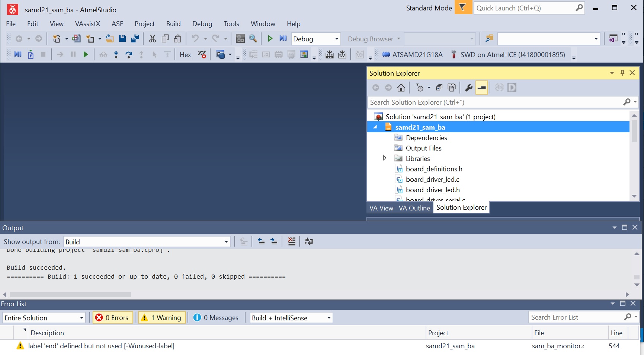Select the Output Files node
This screenshot has width=644, height=355.
[423, 148]
